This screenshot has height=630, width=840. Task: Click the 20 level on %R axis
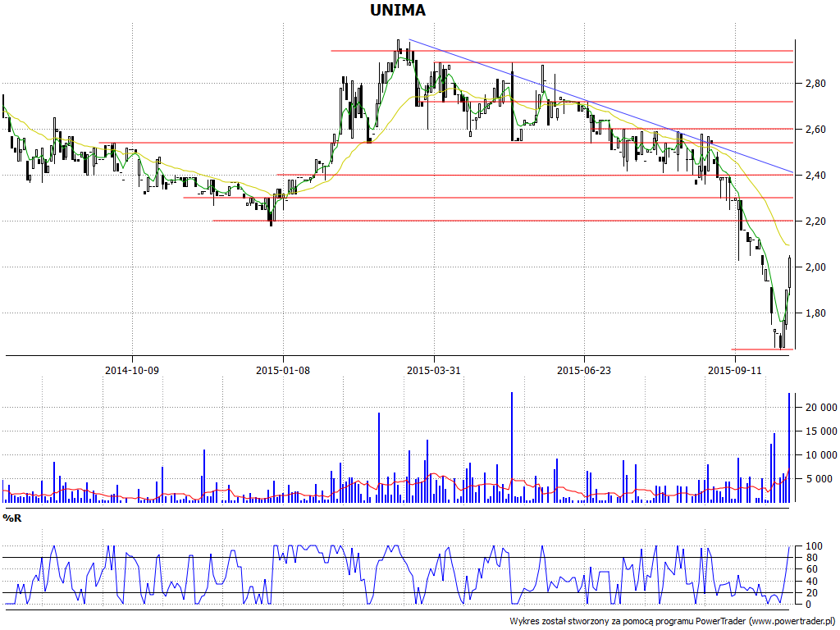click(x=811, y=593)
